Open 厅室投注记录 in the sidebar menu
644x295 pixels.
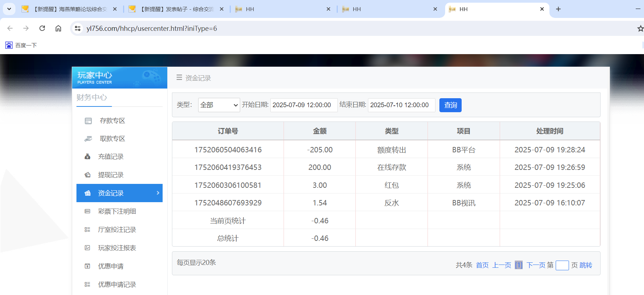tap(117, 230)
